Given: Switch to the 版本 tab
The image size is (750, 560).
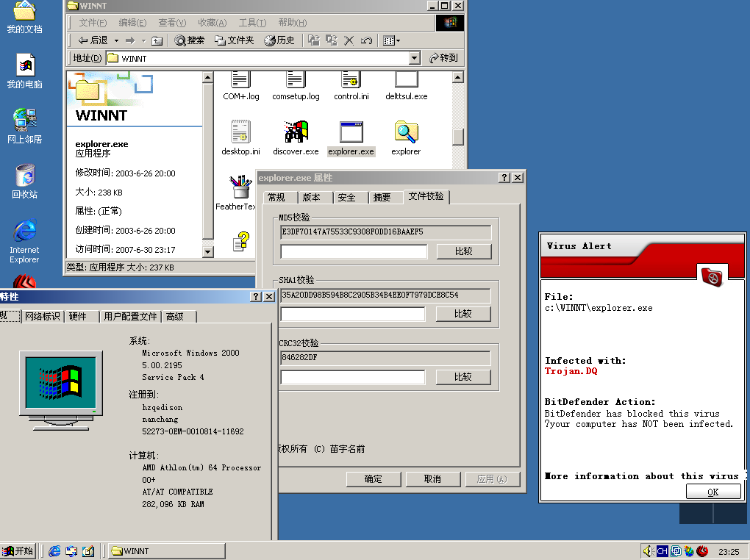Looking at the screenshot, I should (312, 197).
